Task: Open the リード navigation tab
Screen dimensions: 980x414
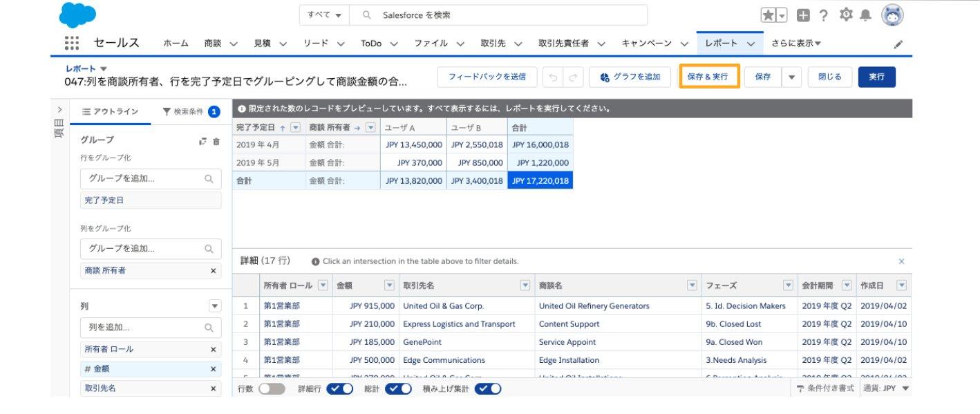Action: 316,43
